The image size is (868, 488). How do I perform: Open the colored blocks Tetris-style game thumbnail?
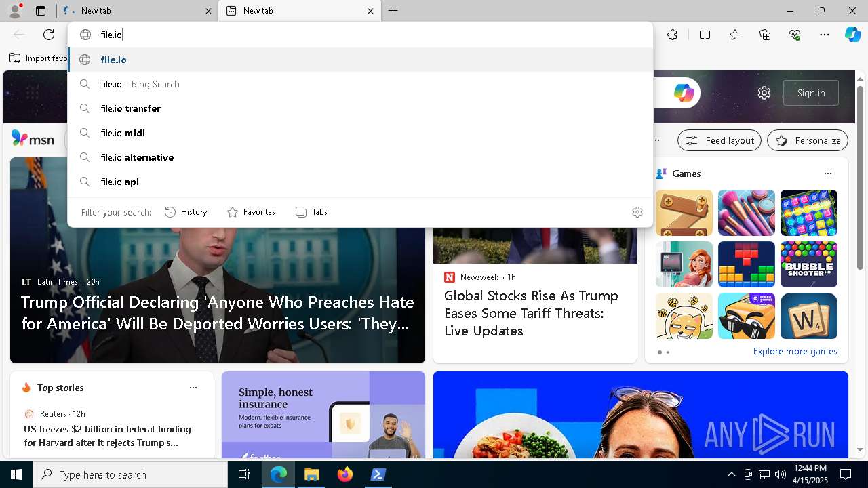click(x=746, y=264)
